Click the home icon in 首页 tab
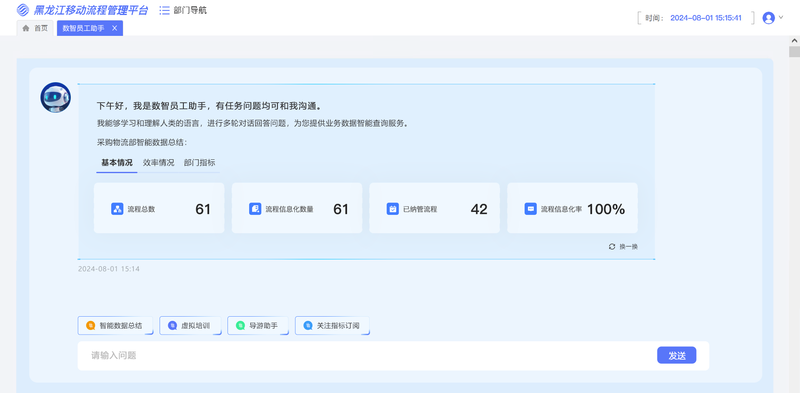The width and height of the screenshot is (800, 393). click(x=26, y=29)
